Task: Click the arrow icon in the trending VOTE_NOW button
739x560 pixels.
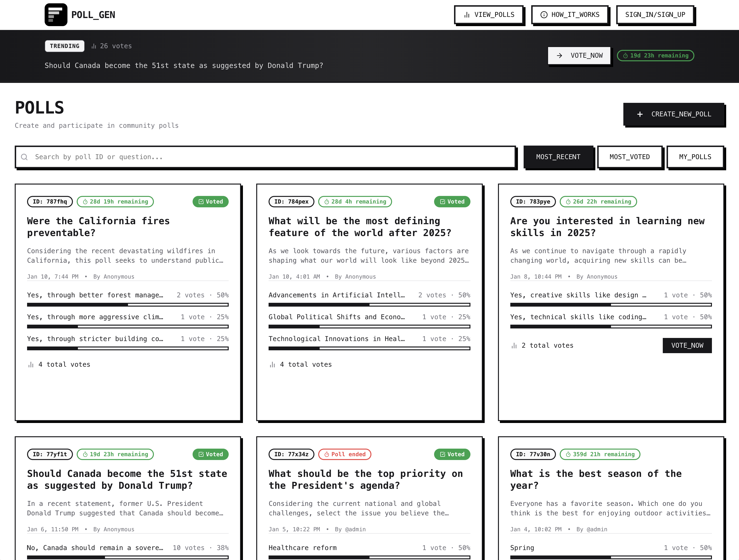Action: [x=560, y=56]
